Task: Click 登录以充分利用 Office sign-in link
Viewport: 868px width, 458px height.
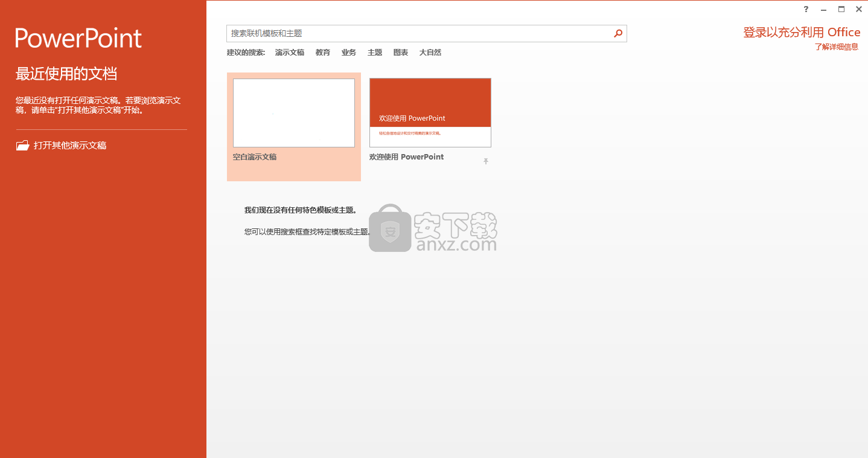Action: 802,33
